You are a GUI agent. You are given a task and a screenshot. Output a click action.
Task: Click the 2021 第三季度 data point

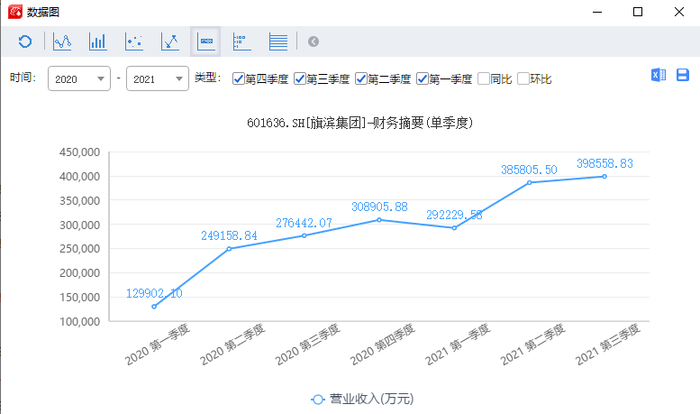[x=604, y=176]
